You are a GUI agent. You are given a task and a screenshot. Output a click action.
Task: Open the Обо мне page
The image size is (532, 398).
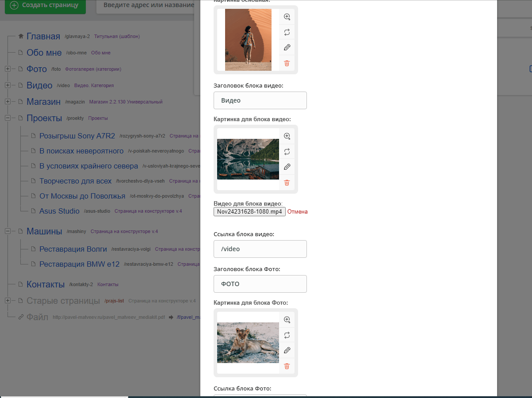(x=44, y=53)
